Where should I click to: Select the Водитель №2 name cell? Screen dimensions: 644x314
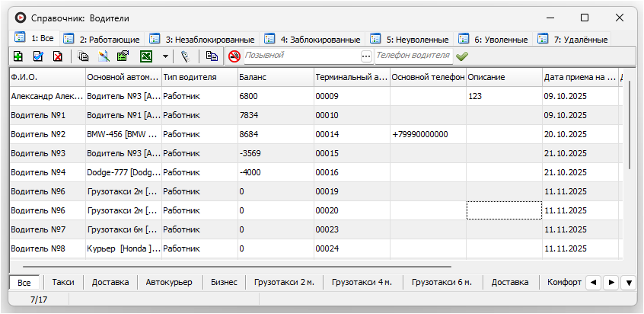[x=47, y=134]
